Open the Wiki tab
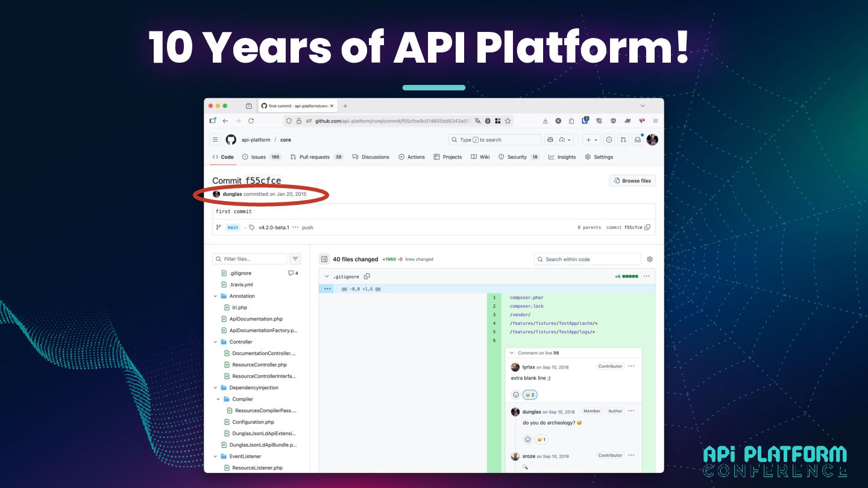The width and height of the screenshot is (868, 488). point(480,157)
